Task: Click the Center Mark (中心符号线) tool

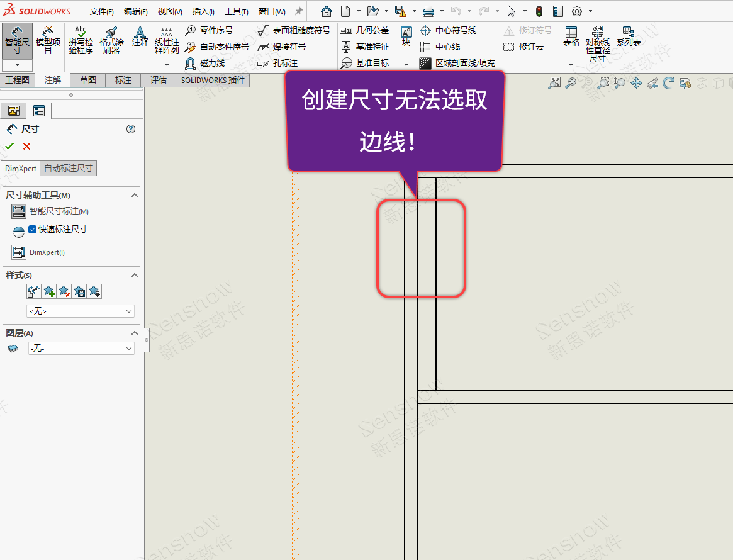Action: click(x=449, y=30)
